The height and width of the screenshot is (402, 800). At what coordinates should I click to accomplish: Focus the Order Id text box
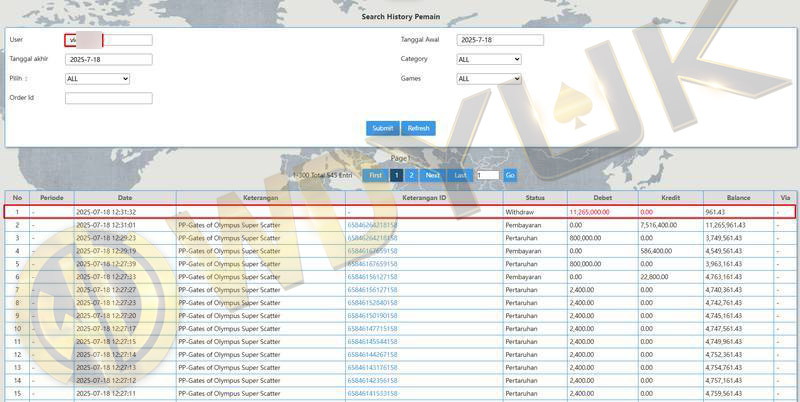pos(109,98)
